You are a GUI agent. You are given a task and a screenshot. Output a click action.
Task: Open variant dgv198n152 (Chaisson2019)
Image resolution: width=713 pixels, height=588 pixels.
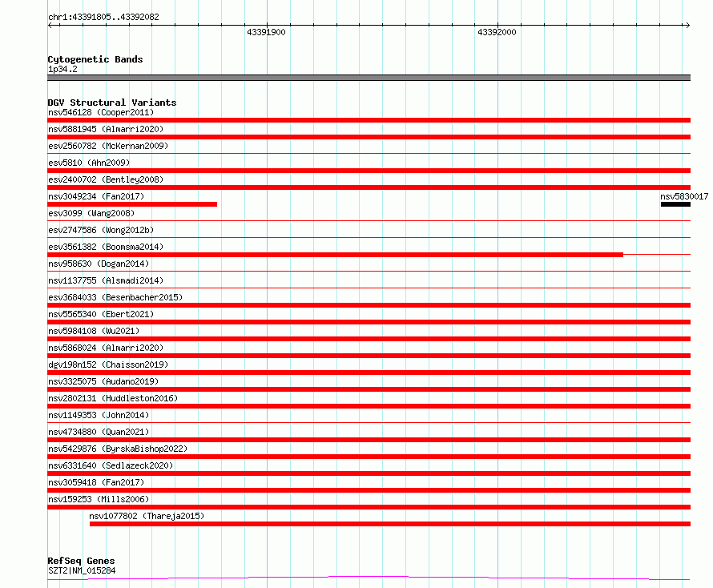[108, 364]
